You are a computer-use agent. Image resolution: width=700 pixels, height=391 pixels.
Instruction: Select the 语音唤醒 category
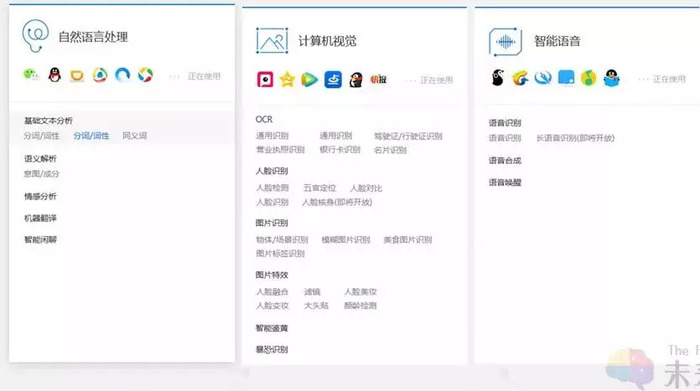click(x=505, y=183)
